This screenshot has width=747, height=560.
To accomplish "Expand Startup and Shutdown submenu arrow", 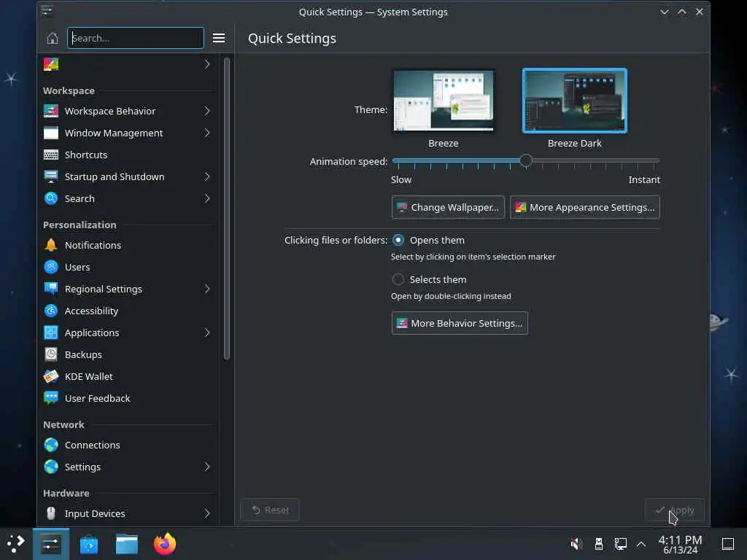I will [207, 176].
